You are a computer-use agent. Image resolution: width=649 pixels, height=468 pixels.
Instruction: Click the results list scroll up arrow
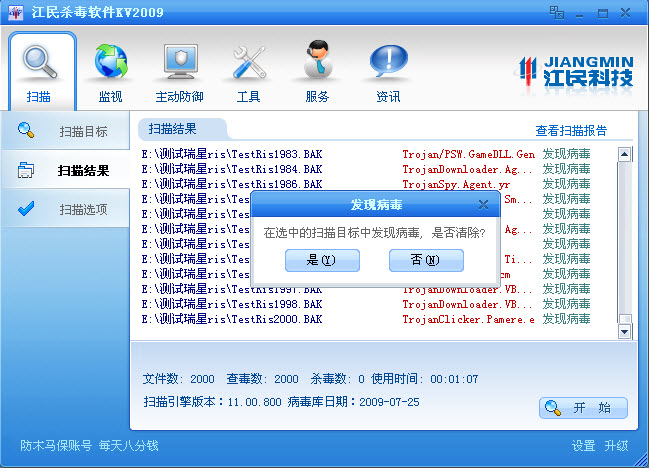pyautogui.click(x=624, y=154)
